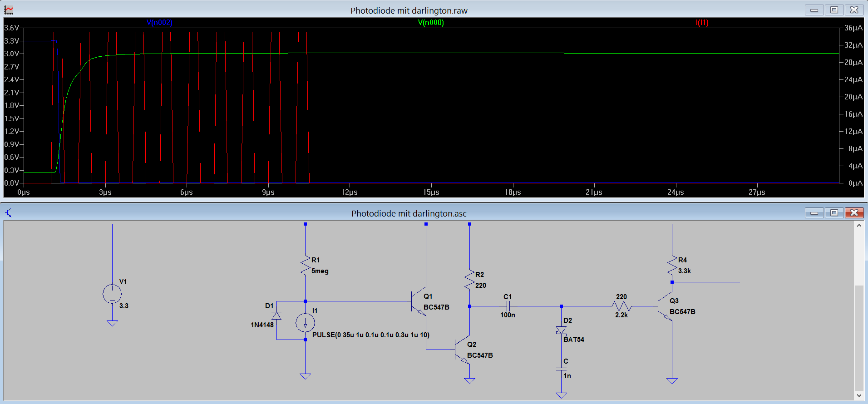Select the D2 BAT54 diode symbol

click(561, 330)
